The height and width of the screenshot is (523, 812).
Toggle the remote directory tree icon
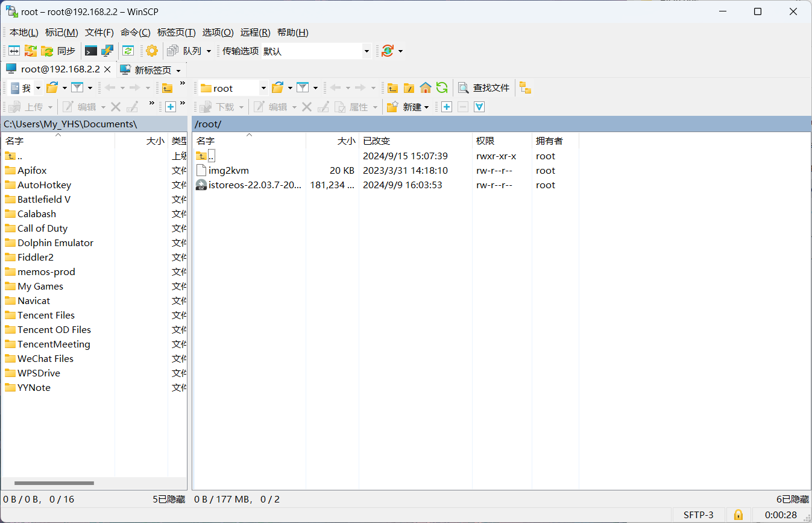[x=525, y=88]
